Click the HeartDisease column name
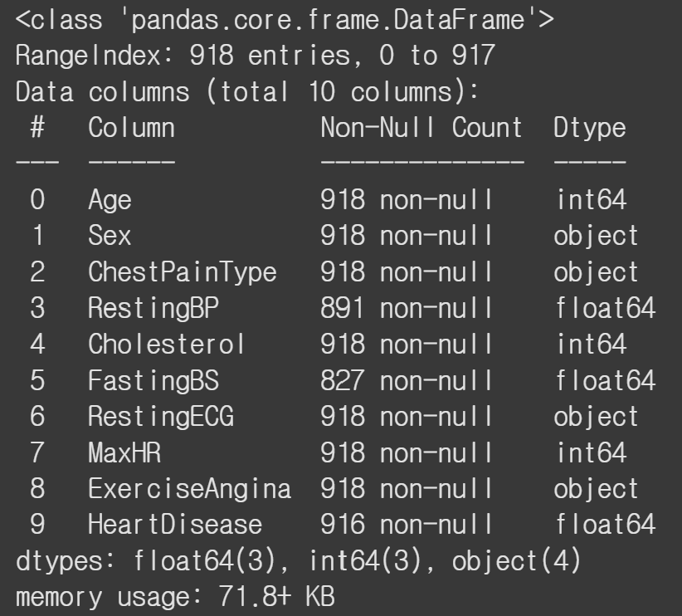Image resolution: width=682 pixels, height=616 pixels. pyautogui.click(x=175, y=524)
